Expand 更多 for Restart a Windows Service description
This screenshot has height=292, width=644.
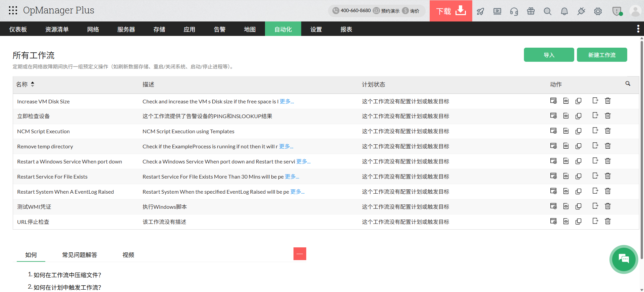tap(304, 161)
